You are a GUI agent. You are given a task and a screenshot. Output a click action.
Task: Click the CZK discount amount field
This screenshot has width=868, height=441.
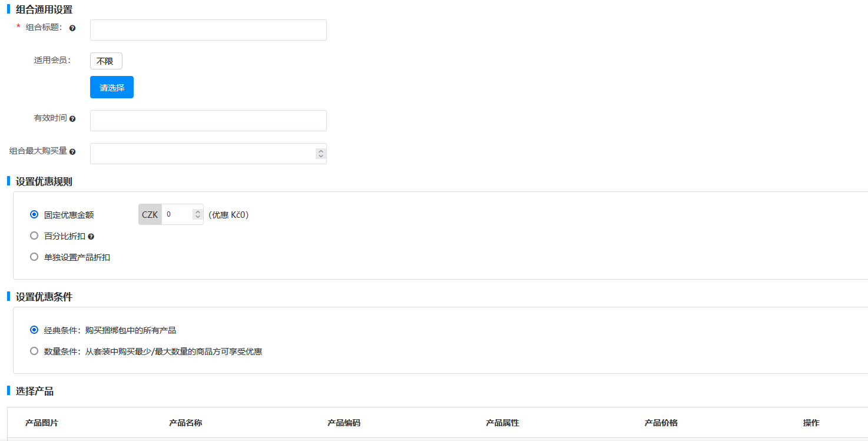click(x=177, y=215)
